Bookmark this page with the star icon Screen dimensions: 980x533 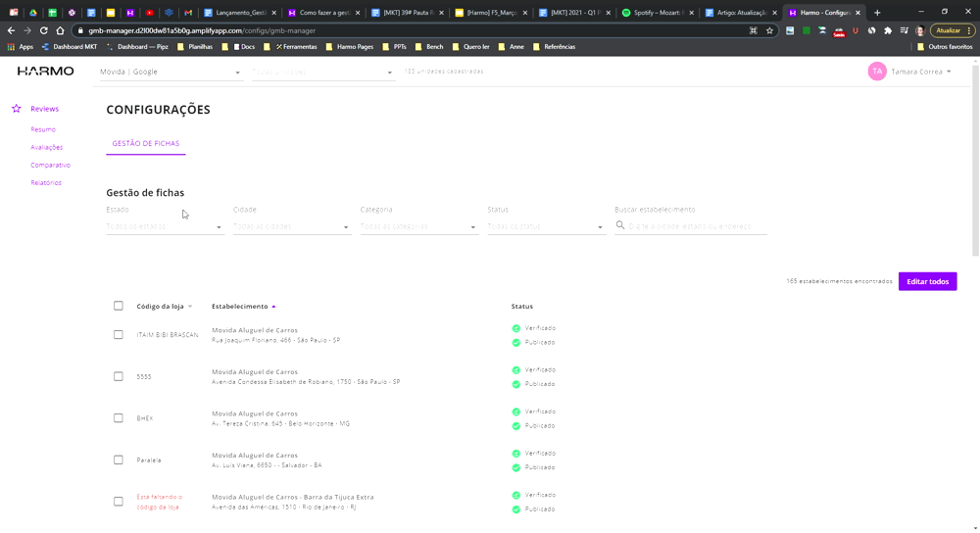coord(769,30)
